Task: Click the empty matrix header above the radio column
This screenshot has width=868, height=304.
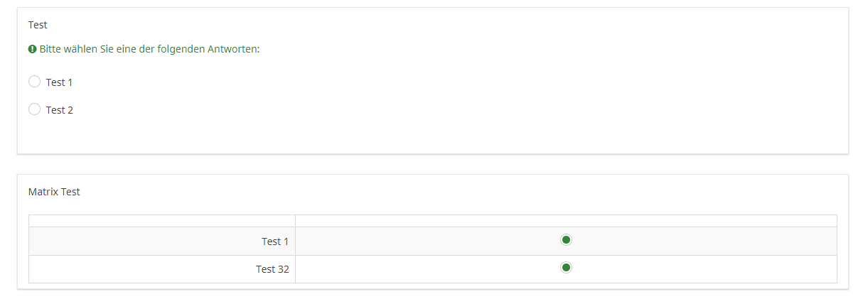Action: point(566,221)
